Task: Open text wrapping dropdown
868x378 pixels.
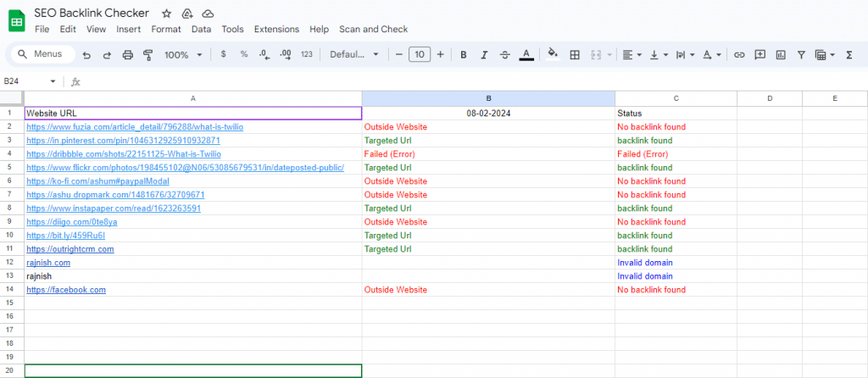Action: click(685, 54)
